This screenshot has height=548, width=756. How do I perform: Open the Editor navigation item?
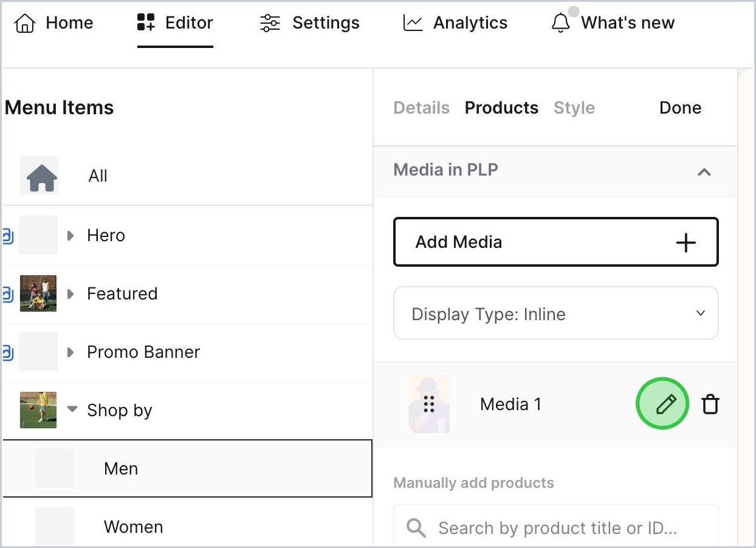coord(175,23)
